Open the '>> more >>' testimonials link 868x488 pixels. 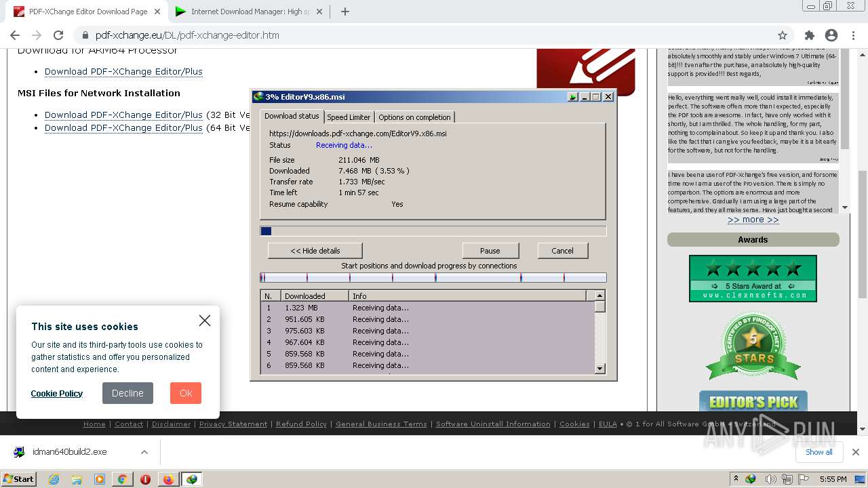[753, 220]
